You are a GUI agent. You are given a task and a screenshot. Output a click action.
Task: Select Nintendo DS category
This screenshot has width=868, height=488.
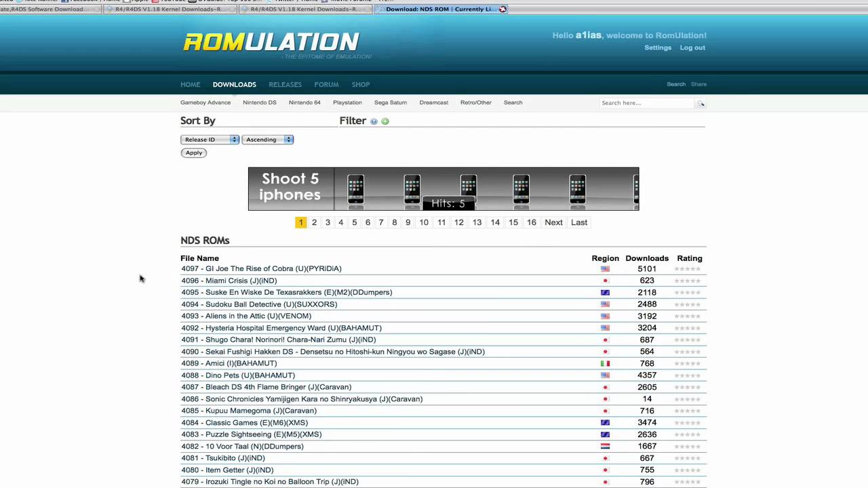(x=260, y=102)
